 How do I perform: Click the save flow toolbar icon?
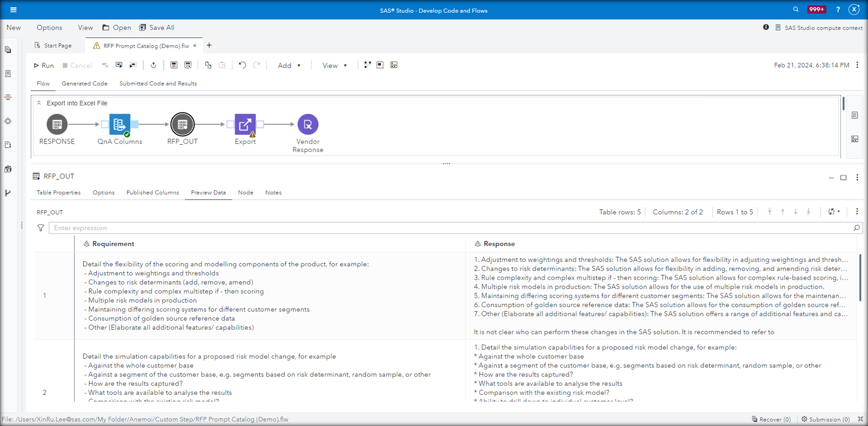[174, 65]
